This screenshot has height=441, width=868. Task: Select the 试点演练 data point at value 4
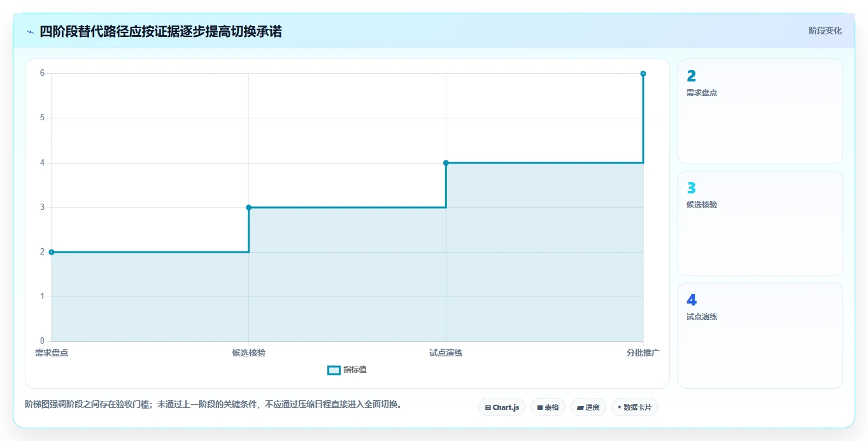[446, 163]
